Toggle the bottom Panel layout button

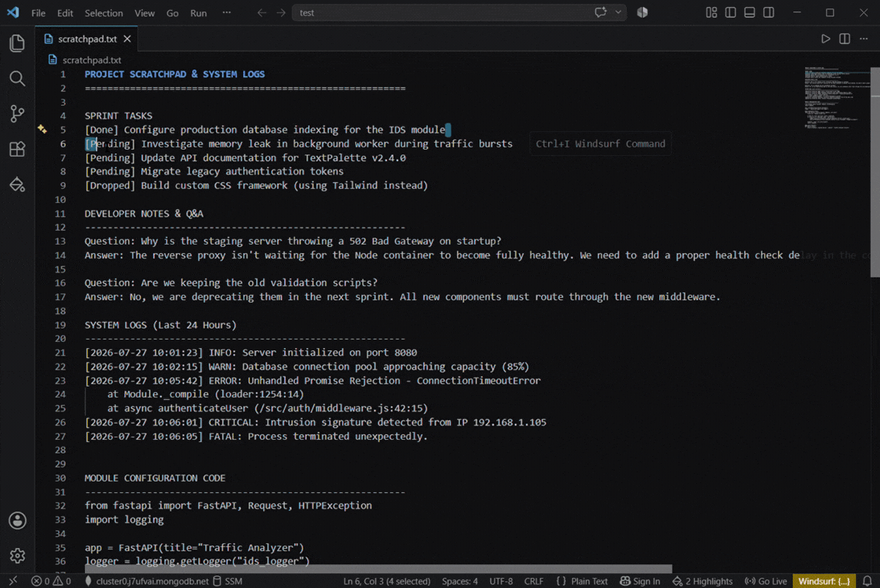point(750,12)
